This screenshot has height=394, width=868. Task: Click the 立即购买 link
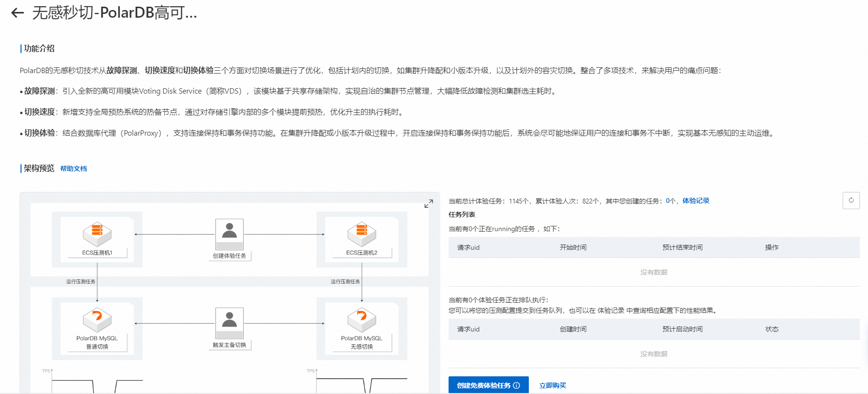(x=552, y=385)
